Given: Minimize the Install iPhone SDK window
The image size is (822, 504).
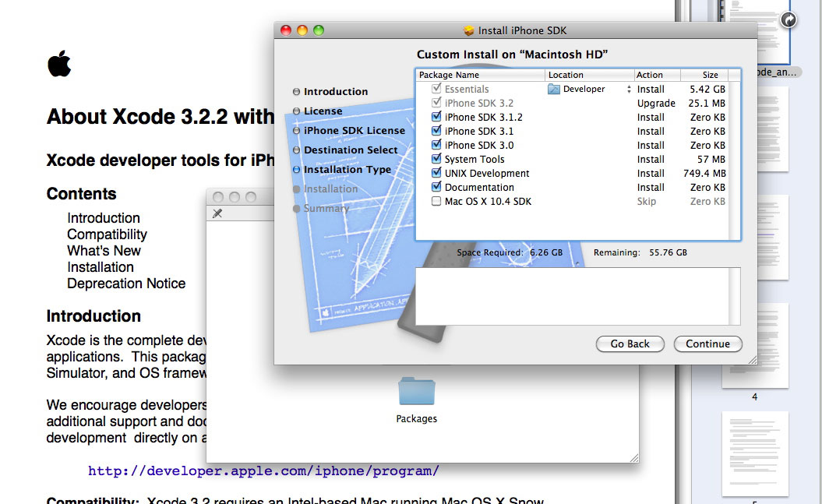Looking at the screenshot, I should coord(302,30).
